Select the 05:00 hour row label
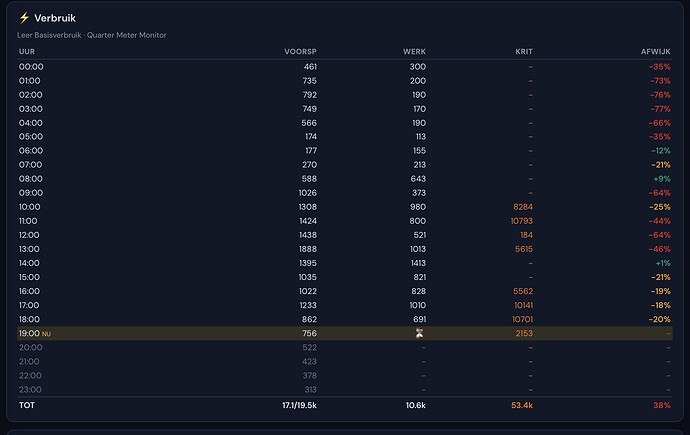This screenshot has width=690, height=435. pyautogui.click(x=31, y=137)
